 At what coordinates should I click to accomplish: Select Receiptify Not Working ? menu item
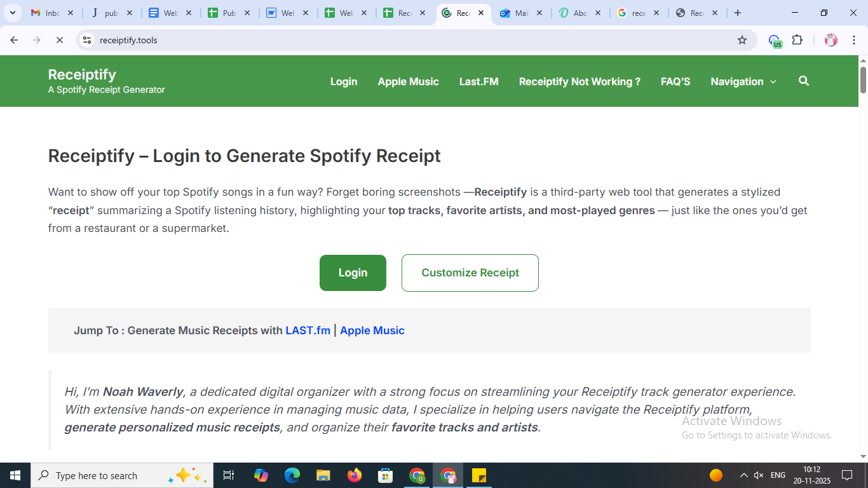pyautogui.click(x=579, y=81)
